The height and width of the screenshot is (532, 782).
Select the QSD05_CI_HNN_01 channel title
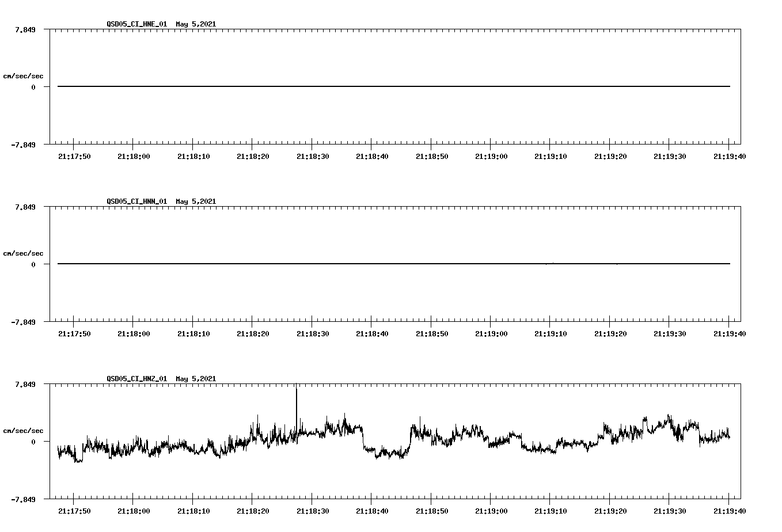pyautogui.click(x=136, y=202)
